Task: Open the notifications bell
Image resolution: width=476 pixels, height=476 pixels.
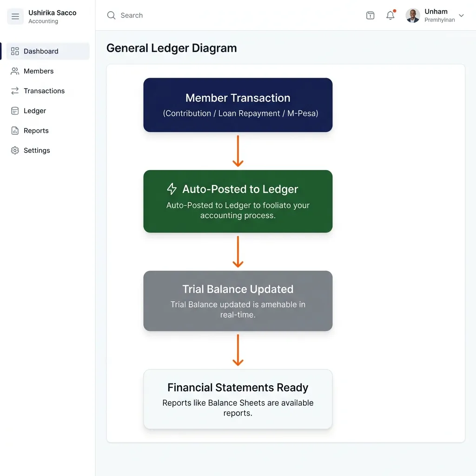Action: (390, 15)
